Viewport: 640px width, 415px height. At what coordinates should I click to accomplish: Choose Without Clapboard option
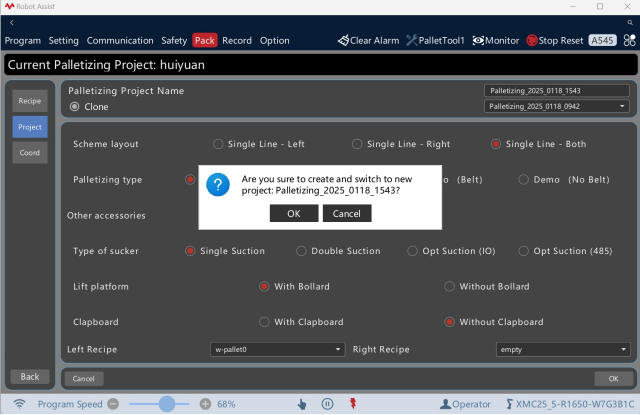[449, 322]
